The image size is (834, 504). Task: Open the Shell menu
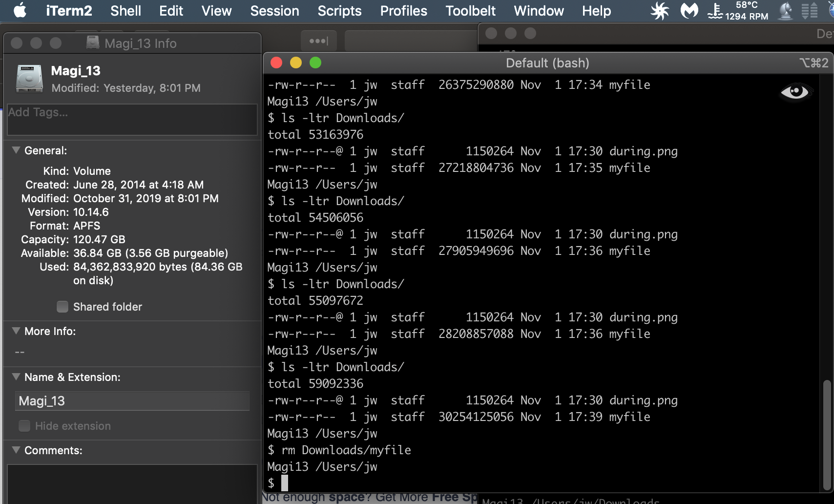(x=125, y=11)
